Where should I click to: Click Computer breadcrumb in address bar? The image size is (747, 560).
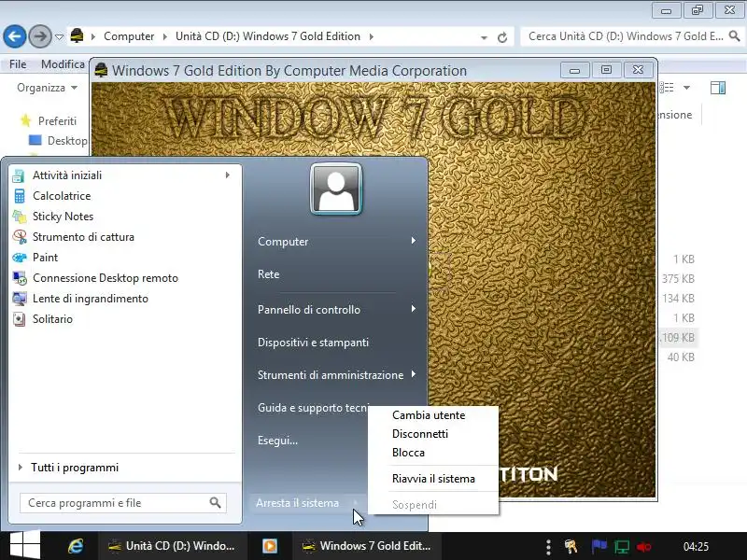click(129, 36)
